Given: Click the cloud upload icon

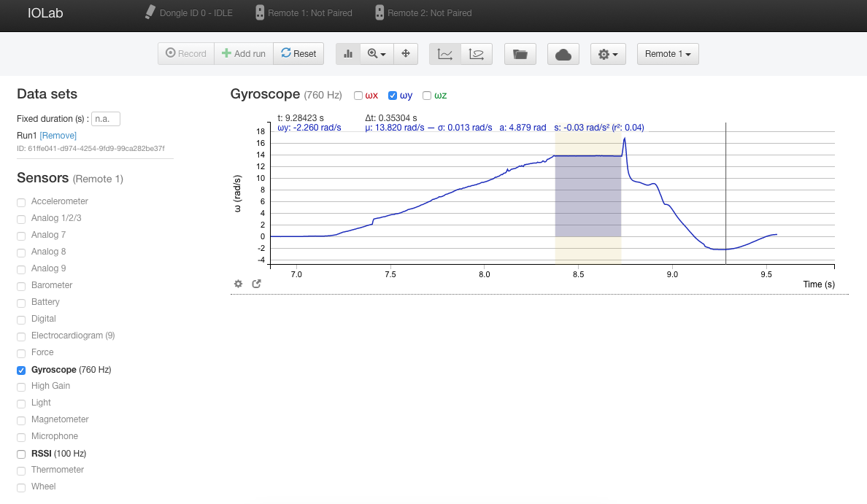Looking at the screenshot, I should coord(563,53).
